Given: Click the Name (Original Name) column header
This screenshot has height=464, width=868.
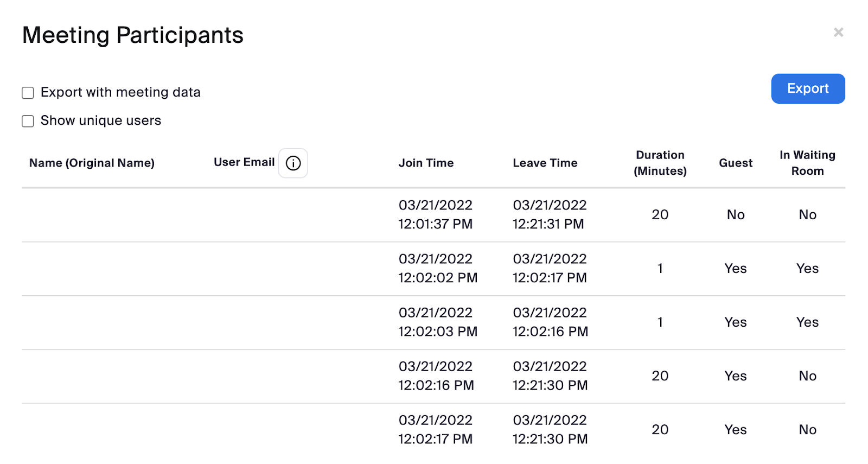Looking at the screenshot, I should (x=92, y=163).
